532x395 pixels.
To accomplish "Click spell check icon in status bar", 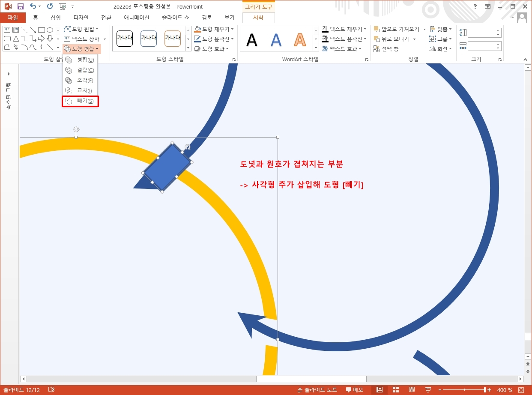I will pos(51,390).
